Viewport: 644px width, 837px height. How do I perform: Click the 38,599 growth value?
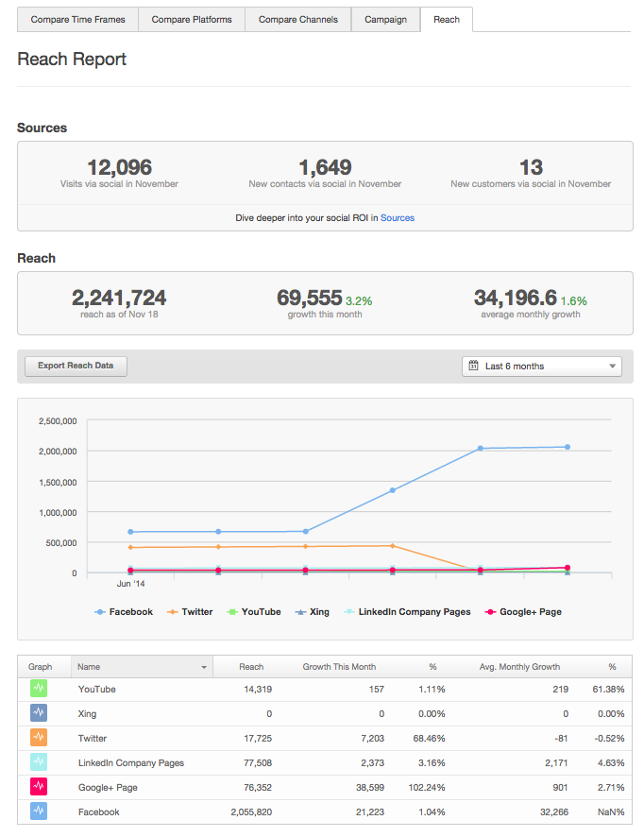370,787
